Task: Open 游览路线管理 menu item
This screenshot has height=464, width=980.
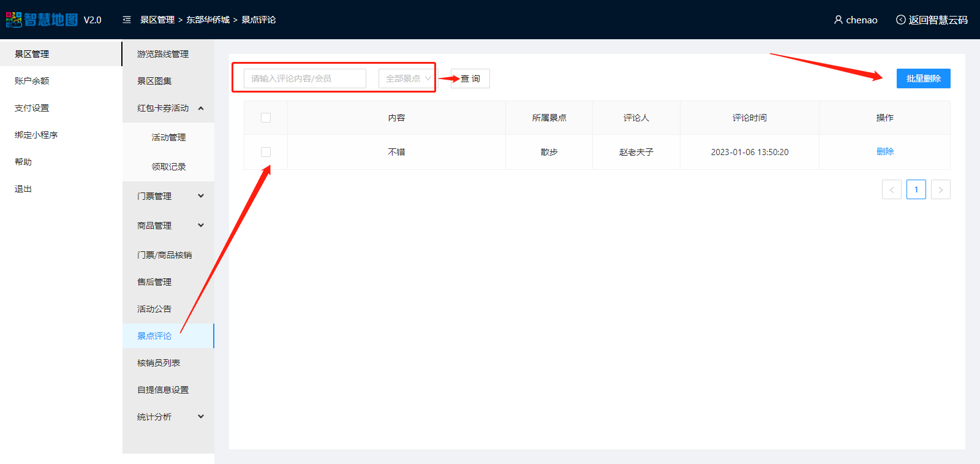Action: click(x=163, y=54)
